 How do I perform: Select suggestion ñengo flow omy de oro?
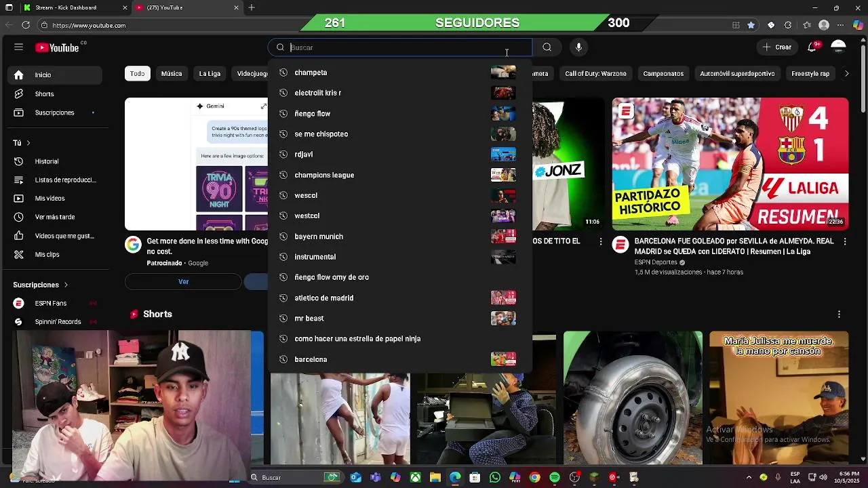click(x=400, y=277)
